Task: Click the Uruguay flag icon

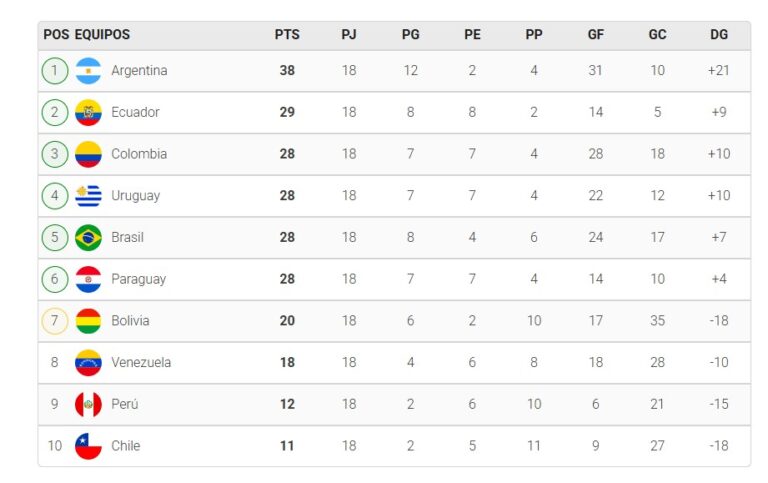Action: tap(88, 196)
